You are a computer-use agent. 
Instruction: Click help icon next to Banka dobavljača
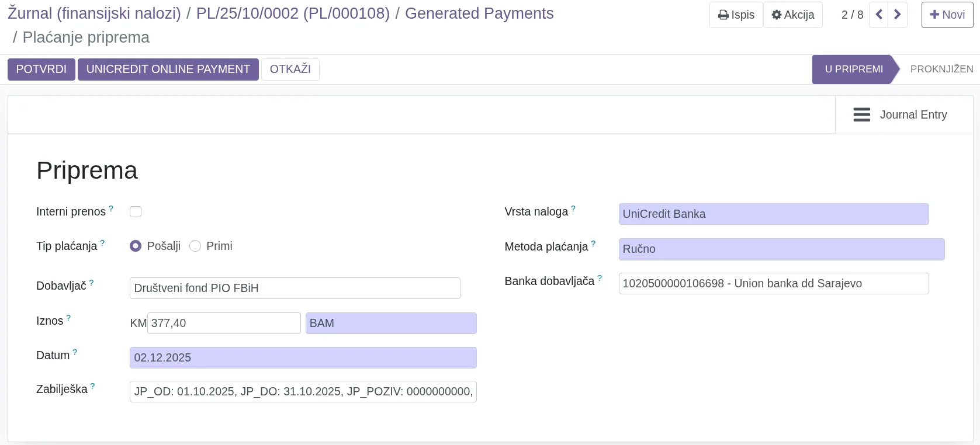pyautogui.click(x=599, y=279)
